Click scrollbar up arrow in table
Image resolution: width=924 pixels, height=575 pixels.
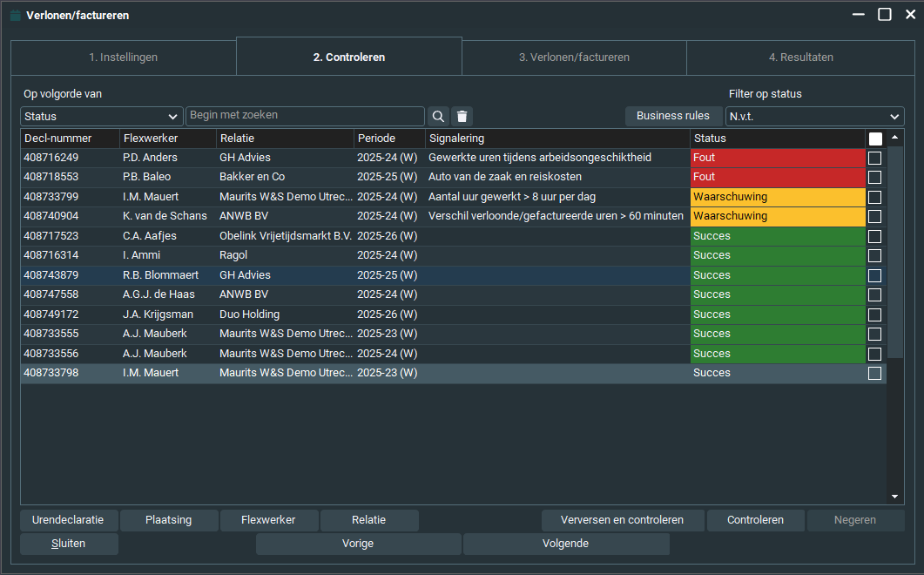894,138
